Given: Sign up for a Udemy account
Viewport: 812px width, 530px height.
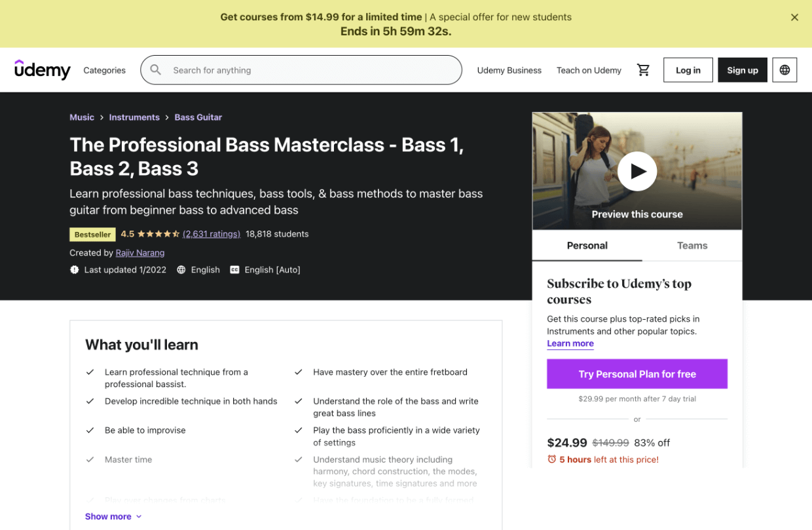Looking at the screenshot, I should [x=742, y=69].
